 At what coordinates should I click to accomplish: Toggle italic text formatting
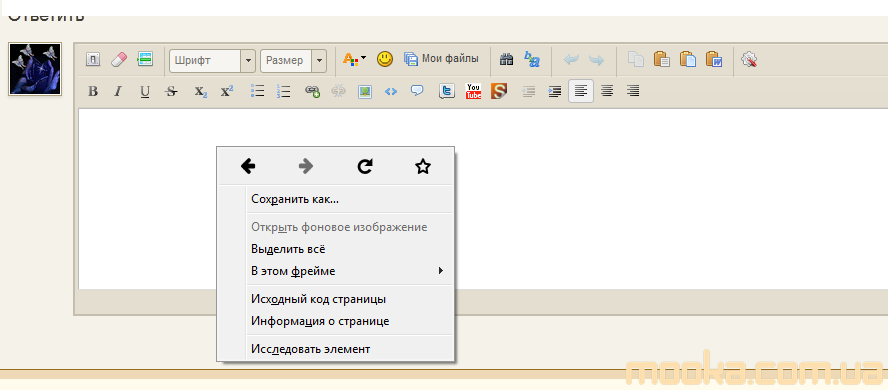click(118, 91)
